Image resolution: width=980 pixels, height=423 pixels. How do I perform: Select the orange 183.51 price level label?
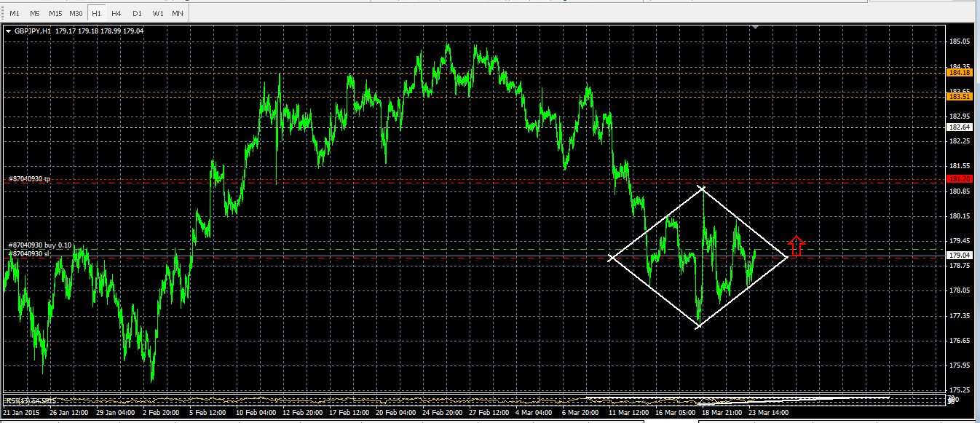coord(959,97)
